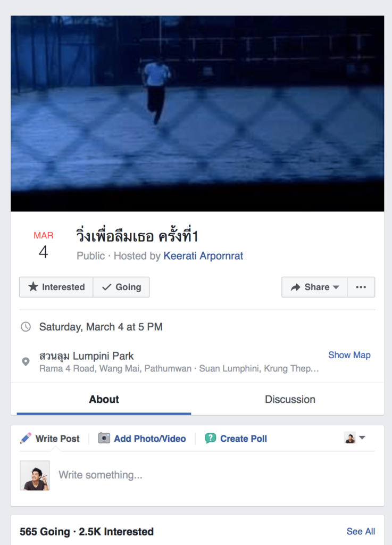Mark yourself as Interested in event
392x545 pixels.
point(56,287)
